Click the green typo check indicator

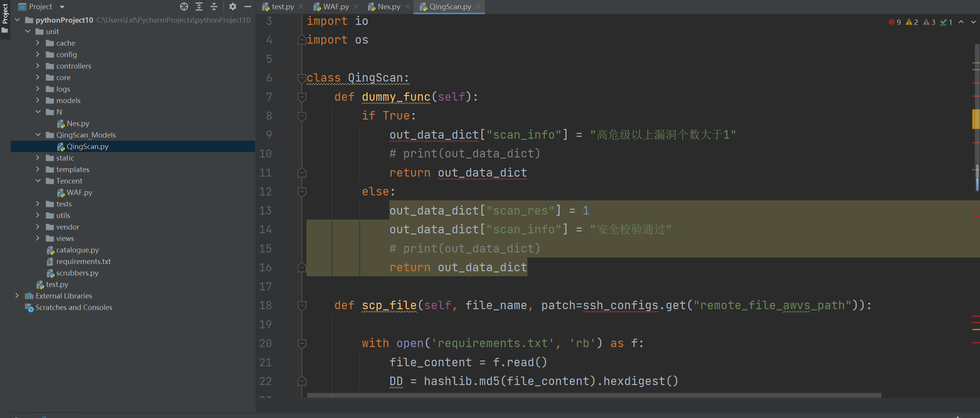[947, 22]
